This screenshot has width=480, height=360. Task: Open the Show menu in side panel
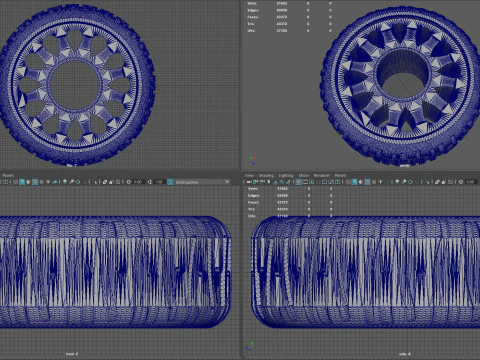(x=303, y=175)
